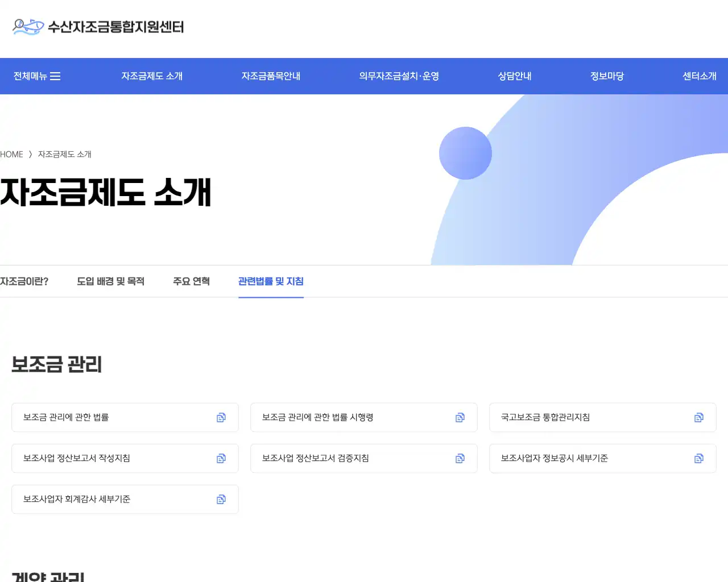
Task: Click the 보조사업 정산보고서 검증지침 document icon
Action: [459, 458]
